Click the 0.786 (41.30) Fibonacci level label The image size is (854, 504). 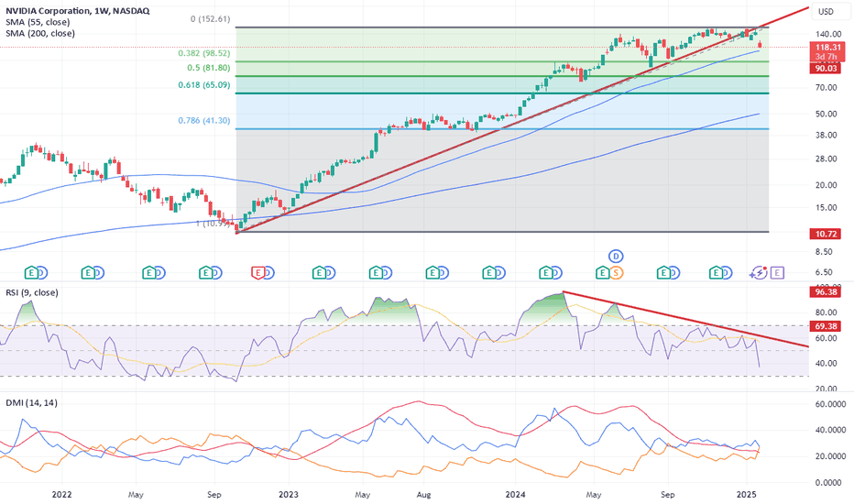(x=204, y=120)
